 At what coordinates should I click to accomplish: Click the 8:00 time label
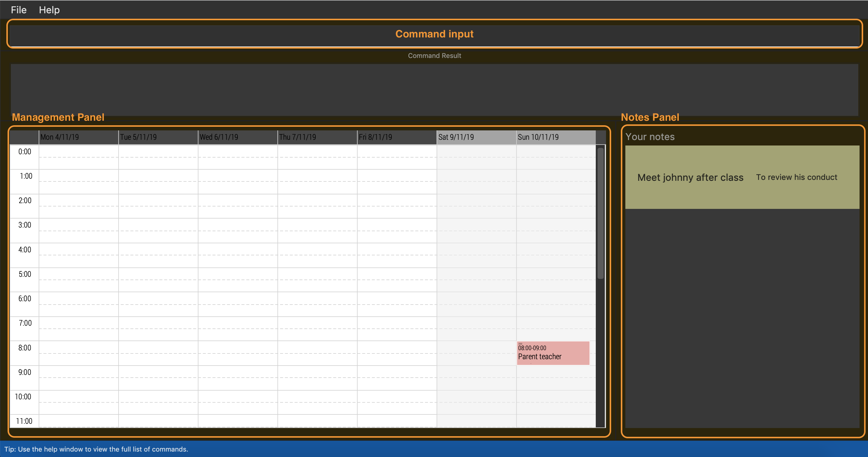[25, 348]
